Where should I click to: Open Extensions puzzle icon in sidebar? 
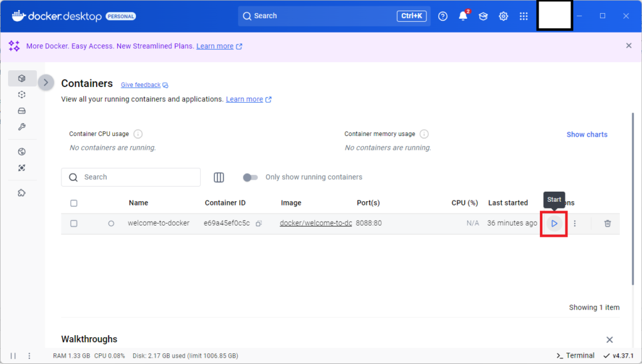(x=22, y=192)
